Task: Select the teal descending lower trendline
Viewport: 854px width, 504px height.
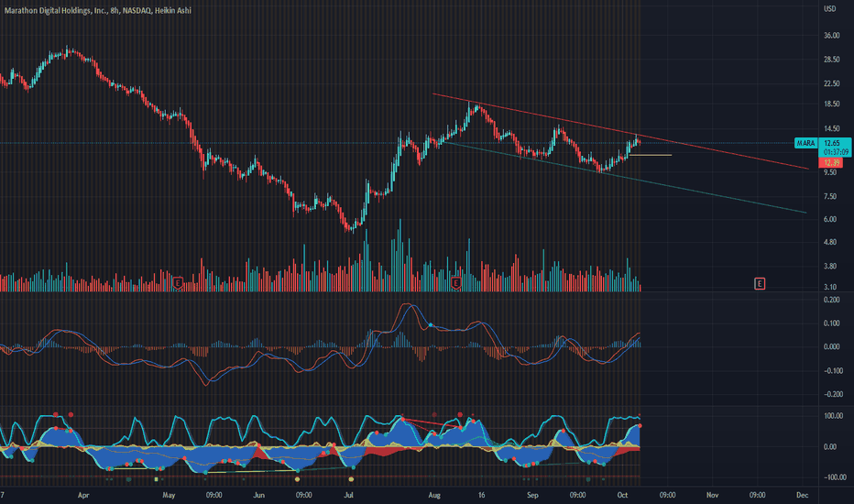Action: 624,177
